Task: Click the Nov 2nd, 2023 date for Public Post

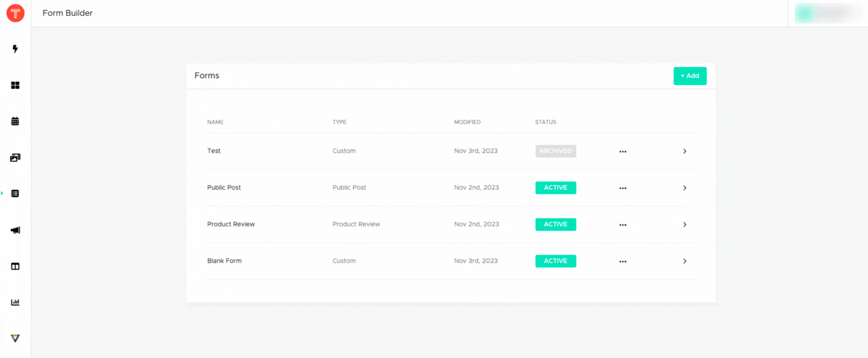Action: tap(476, 187)
